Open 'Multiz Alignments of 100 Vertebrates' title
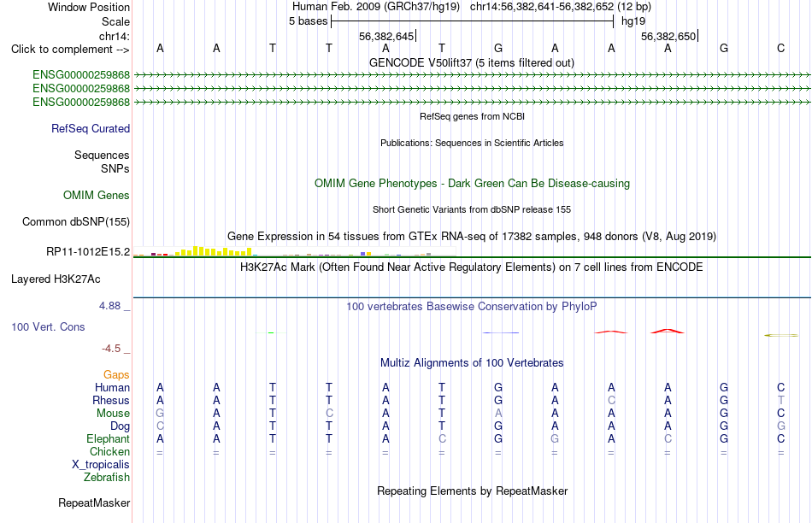The image size is (812, 523). click(x=471, y=363)
